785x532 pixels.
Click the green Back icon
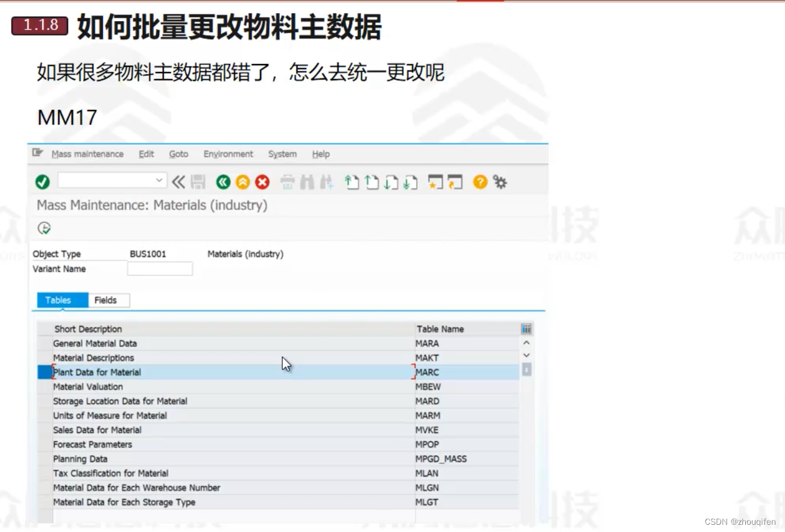(223, 181)
